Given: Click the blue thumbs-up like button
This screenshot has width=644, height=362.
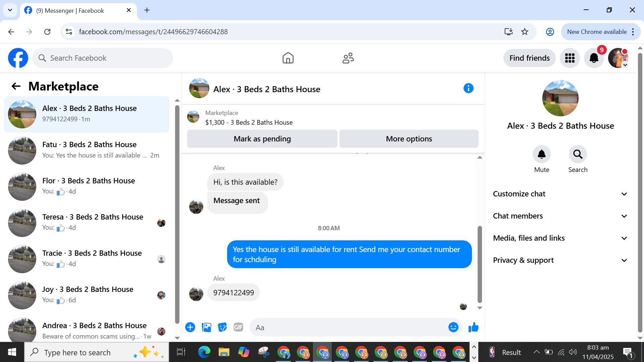Looking at the screenshot, I should [473, 327].
